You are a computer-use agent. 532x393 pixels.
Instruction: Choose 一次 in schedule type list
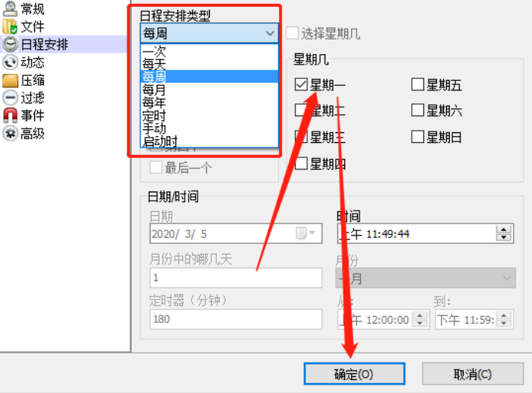click(x=209, y=51)
